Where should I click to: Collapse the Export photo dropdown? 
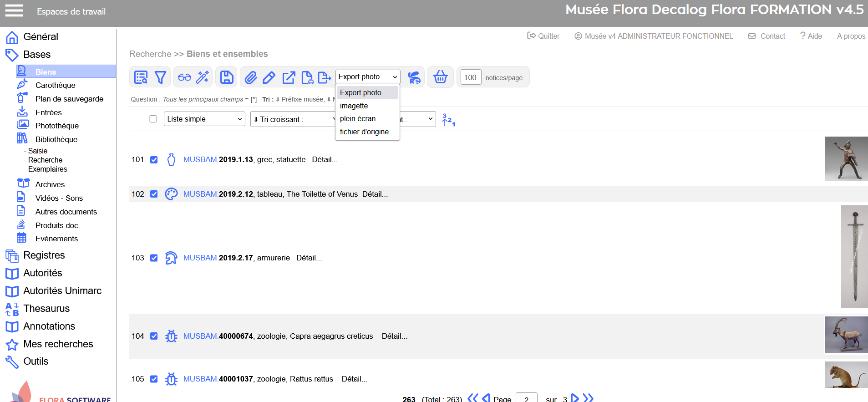368,77
